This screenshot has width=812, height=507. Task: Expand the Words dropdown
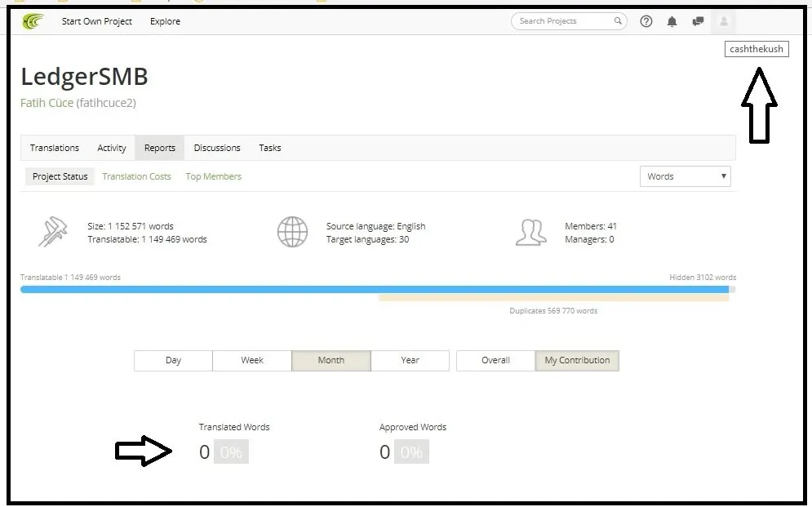[686, 176]
